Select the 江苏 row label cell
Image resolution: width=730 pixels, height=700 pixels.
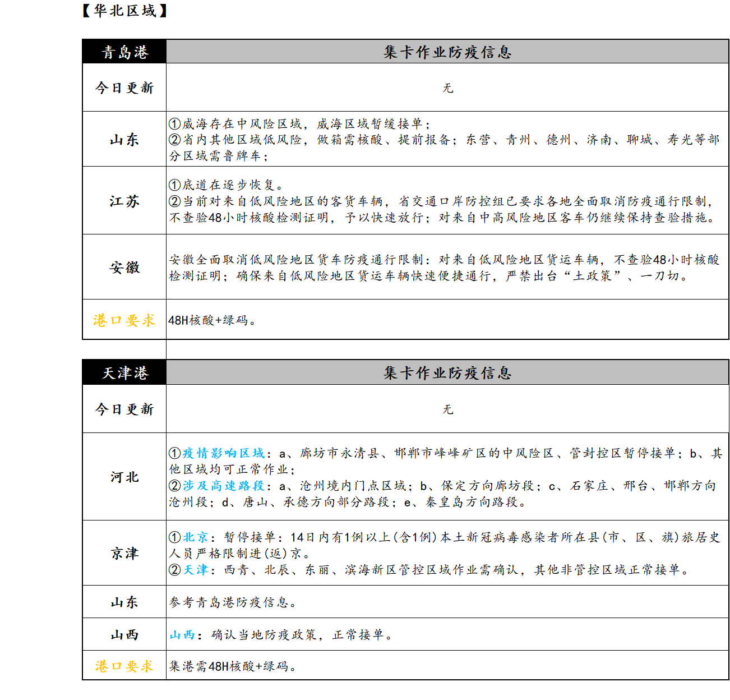pyautogui.click(x=124, y=201)
